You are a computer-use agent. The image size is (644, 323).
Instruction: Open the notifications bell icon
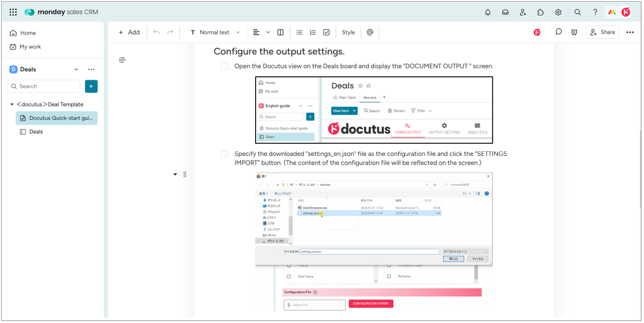488,12
